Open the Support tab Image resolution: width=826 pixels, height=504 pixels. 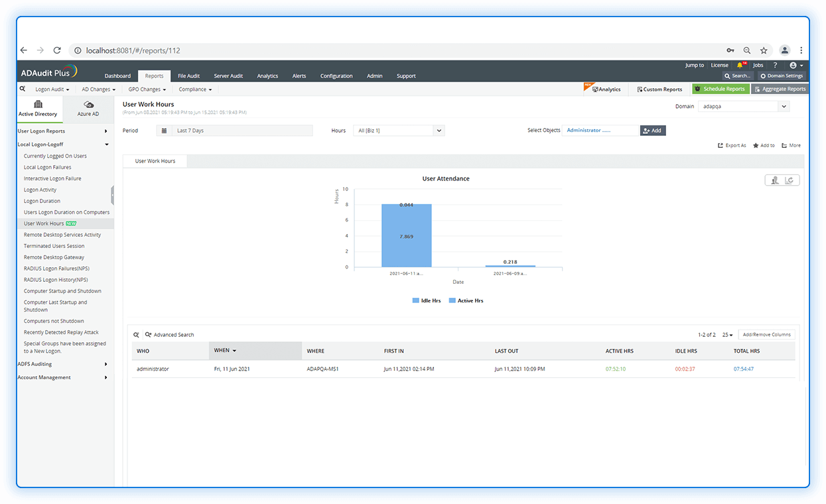[406, 76]
